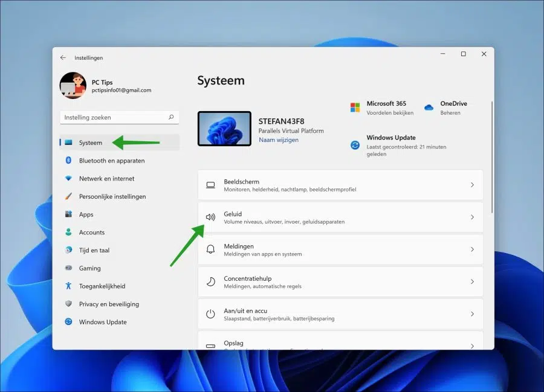Click the Systeem page heading

[221, 80]
